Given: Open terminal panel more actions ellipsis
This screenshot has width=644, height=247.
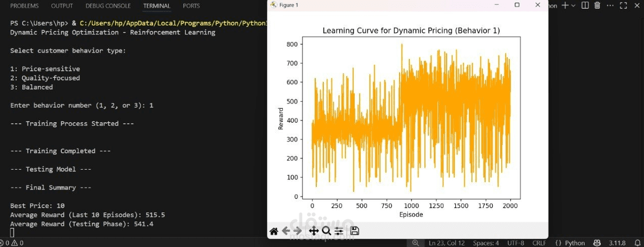Looking at the screenshot, I should click(x=610, y=5).
